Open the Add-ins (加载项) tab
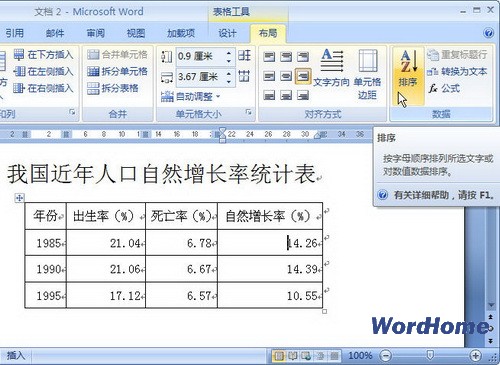The height and width of the screenshot is (365, 500). coord(181,33)
